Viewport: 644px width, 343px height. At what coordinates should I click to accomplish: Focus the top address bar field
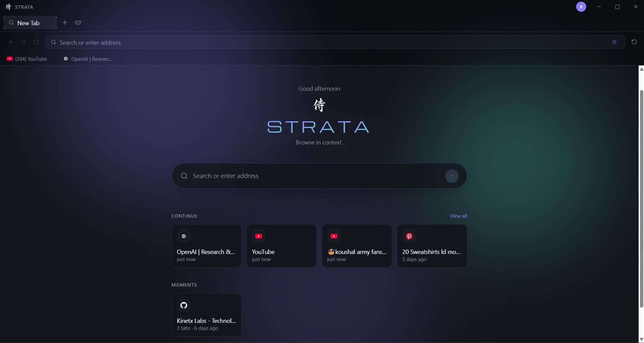pos(335,42)
